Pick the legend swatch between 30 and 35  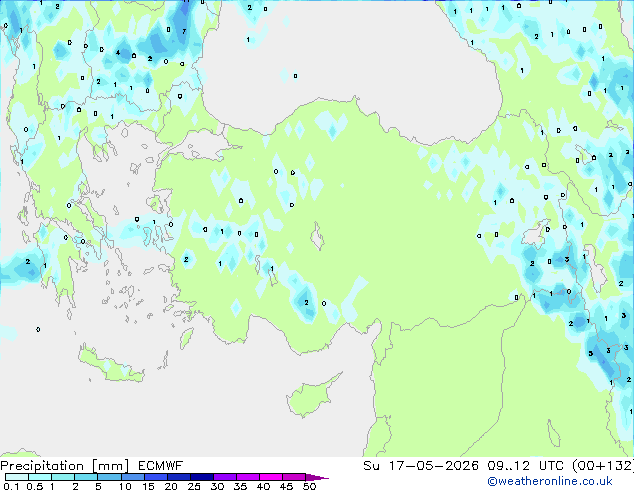pyautogui.click(x=224, y=477)
